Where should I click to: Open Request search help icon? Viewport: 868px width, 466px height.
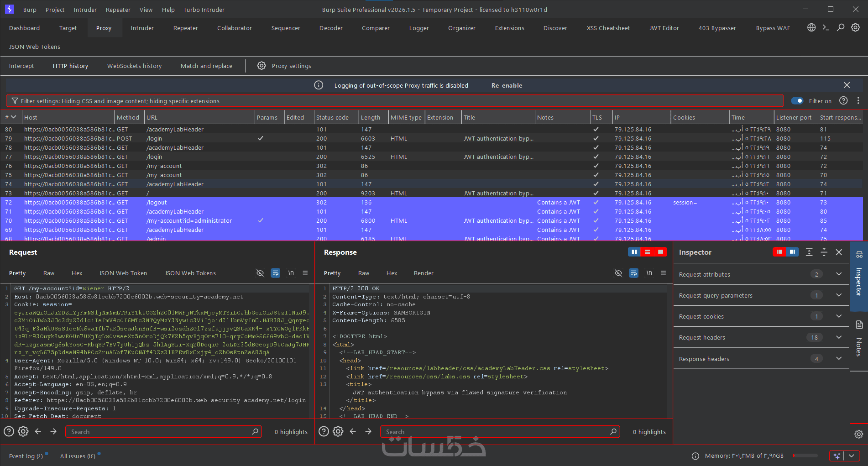9,431
